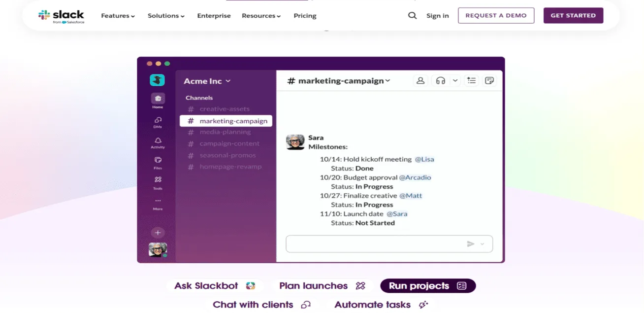The width and height of the screenshot is (644, 313).
Task: Click the Channels section heading
Action: 199,98
